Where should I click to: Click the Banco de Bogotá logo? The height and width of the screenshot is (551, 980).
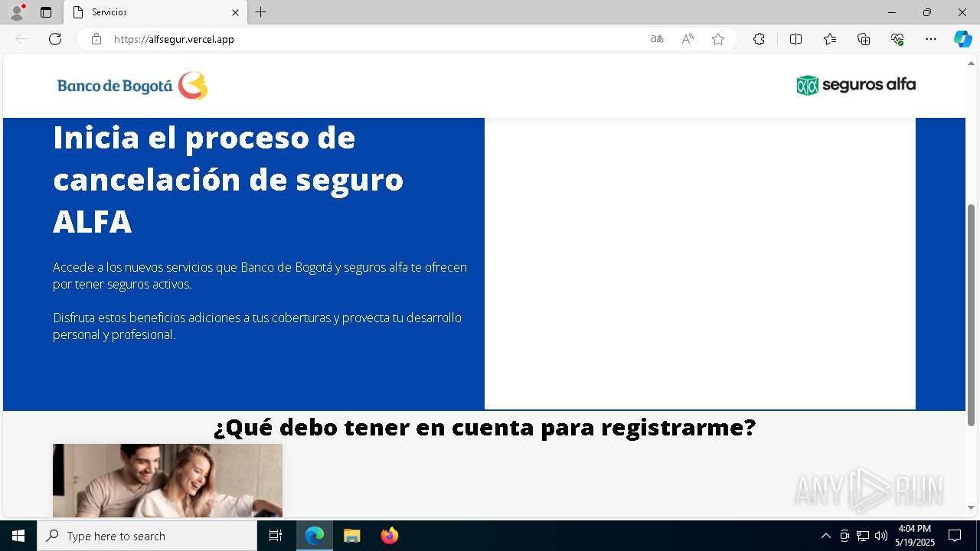[x=132, y=86]
